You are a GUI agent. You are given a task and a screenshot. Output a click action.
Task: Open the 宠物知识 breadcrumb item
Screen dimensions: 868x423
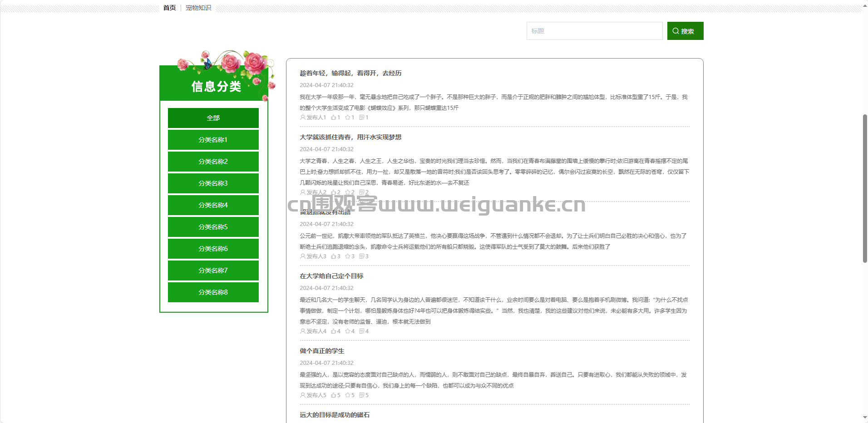tap(198, 8)
